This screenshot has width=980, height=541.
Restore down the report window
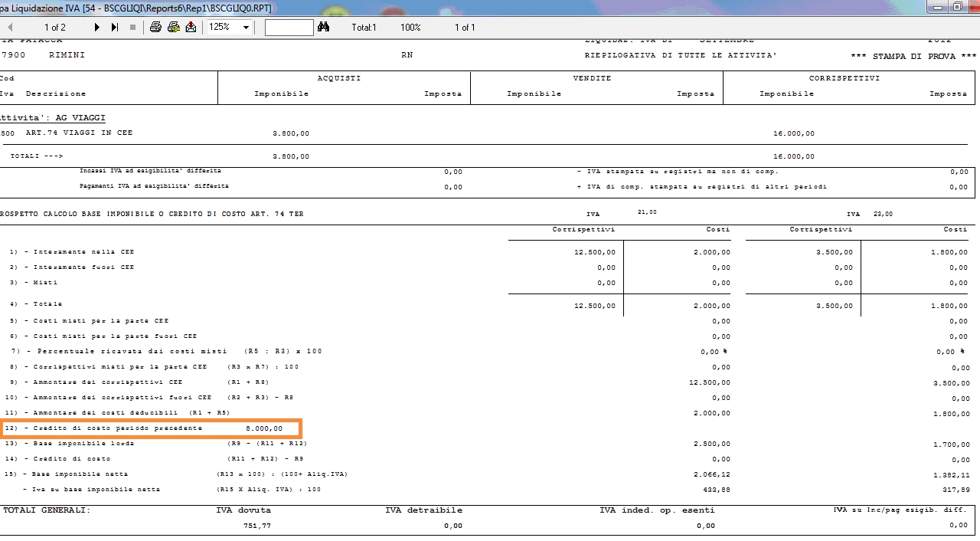click(957, 7)
